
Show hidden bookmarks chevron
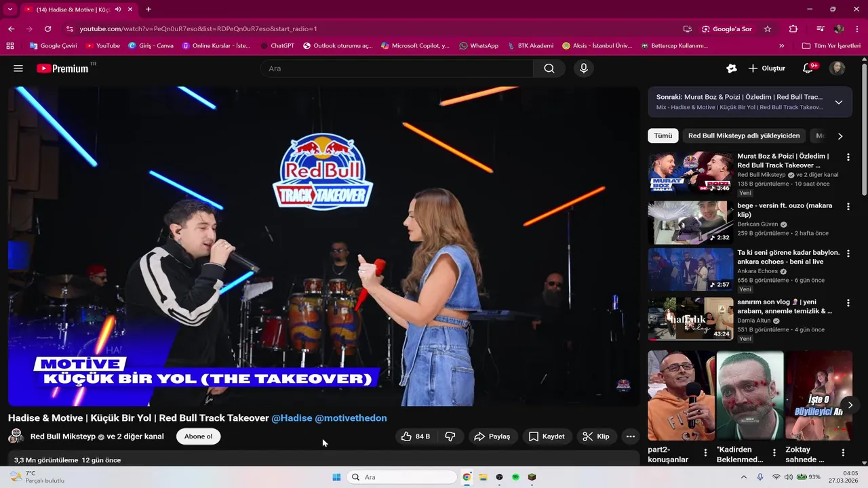click(x=782, y=46)
